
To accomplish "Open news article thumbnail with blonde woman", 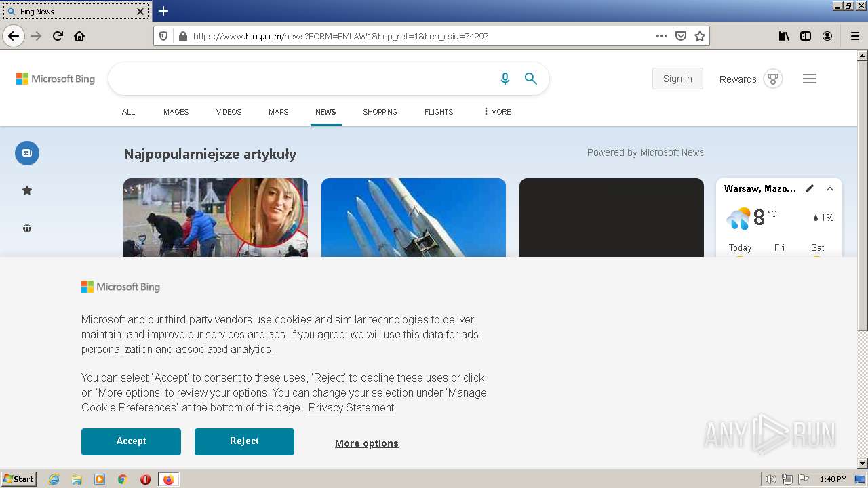I will click(216, 218).
